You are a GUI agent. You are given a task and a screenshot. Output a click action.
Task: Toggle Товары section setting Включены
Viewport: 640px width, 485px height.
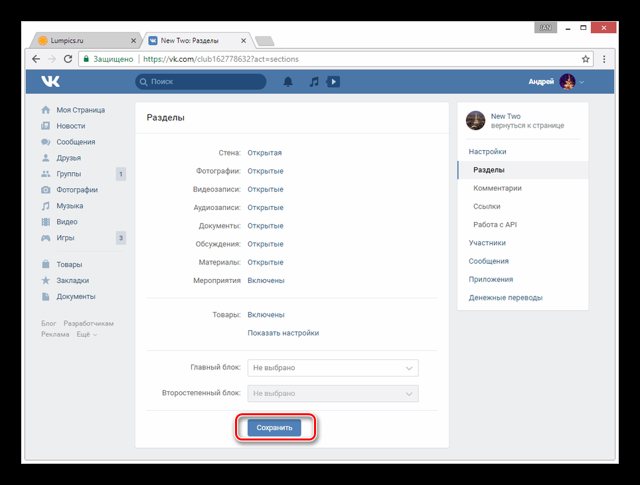tap(266, 315)
